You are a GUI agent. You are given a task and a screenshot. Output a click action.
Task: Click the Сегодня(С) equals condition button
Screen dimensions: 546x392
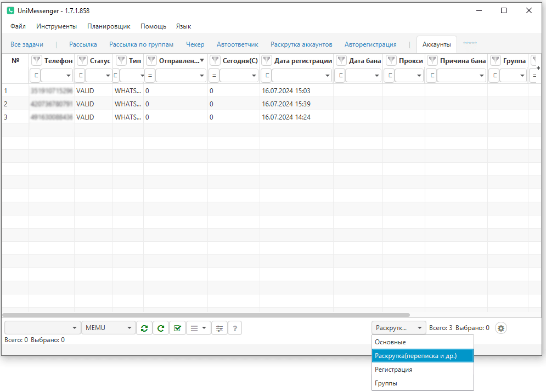coord(214,76)
